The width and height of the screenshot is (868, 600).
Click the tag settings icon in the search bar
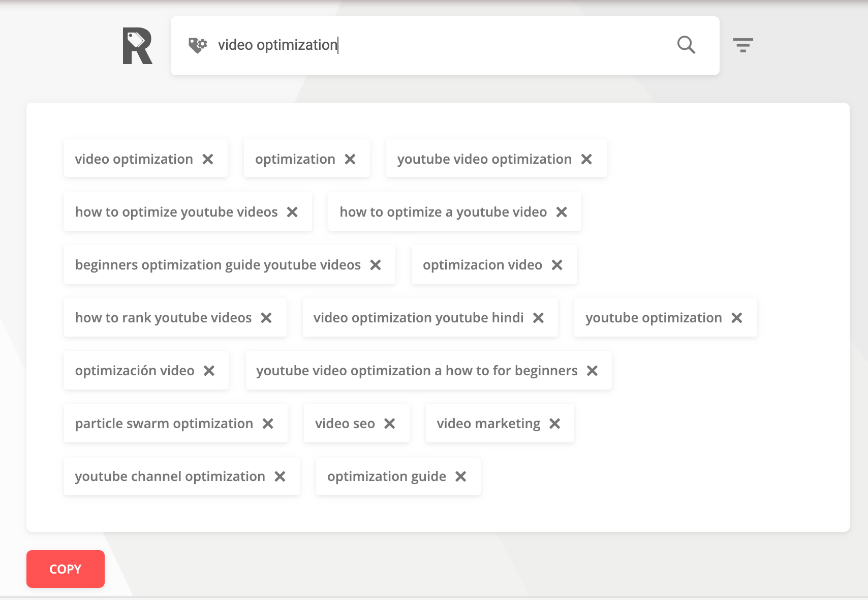coord(198,45)
